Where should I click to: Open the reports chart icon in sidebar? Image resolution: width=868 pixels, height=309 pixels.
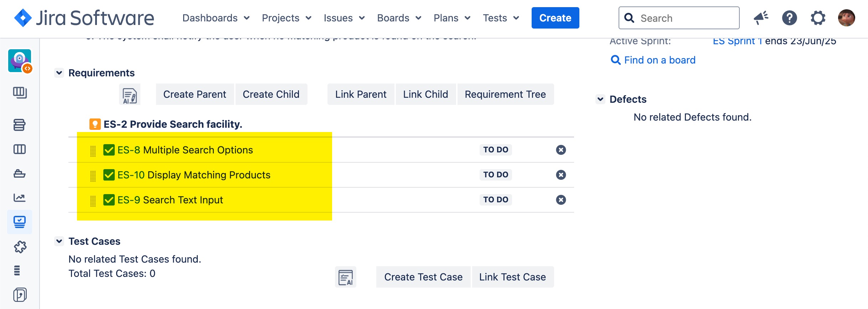point(20,198)
